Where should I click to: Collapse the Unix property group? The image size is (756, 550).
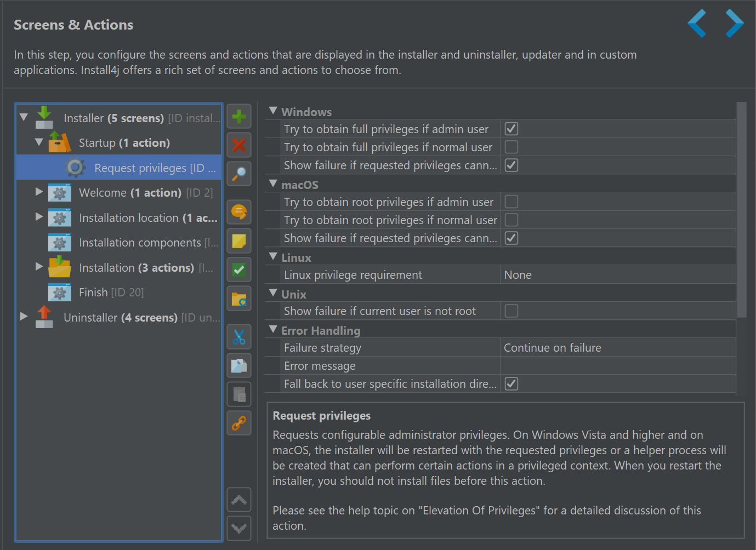[273, 293]
